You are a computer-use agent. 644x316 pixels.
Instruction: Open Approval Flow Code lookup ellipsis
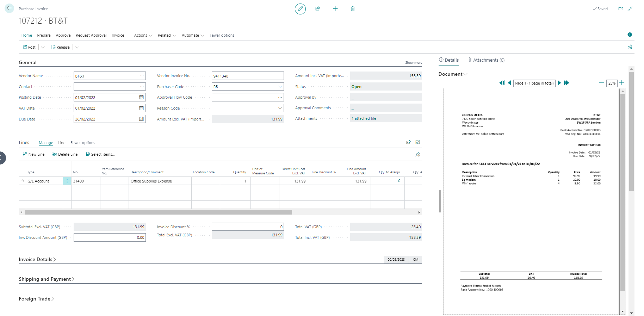click(x=280, y=97)
